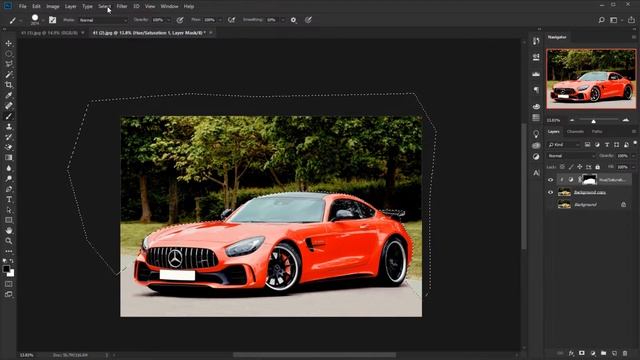Open the Flow value dropdown
Viewport: 640px width, 360px height.
[x=220, y=20]
